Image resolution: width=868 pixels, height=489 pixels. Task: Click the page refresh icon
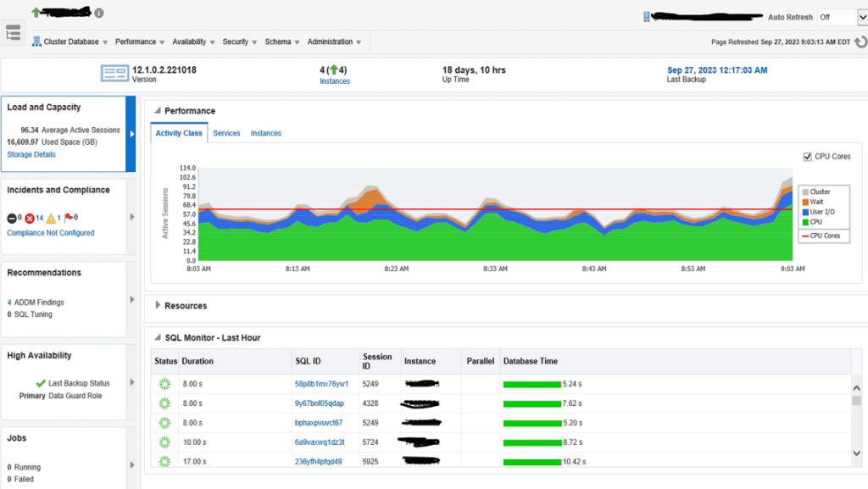(860, 42)
